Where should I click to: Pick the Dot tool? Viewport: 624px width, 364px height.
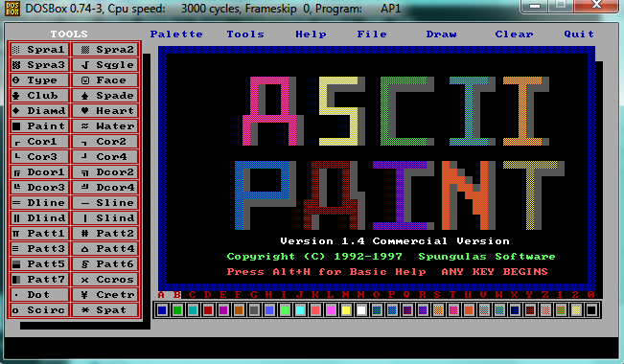[39, 294]
